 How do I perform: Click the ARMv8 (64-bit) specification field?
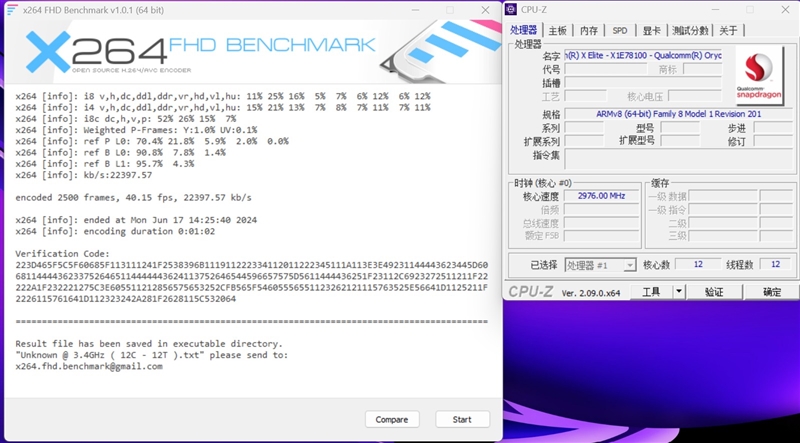[x=679, y=114]
